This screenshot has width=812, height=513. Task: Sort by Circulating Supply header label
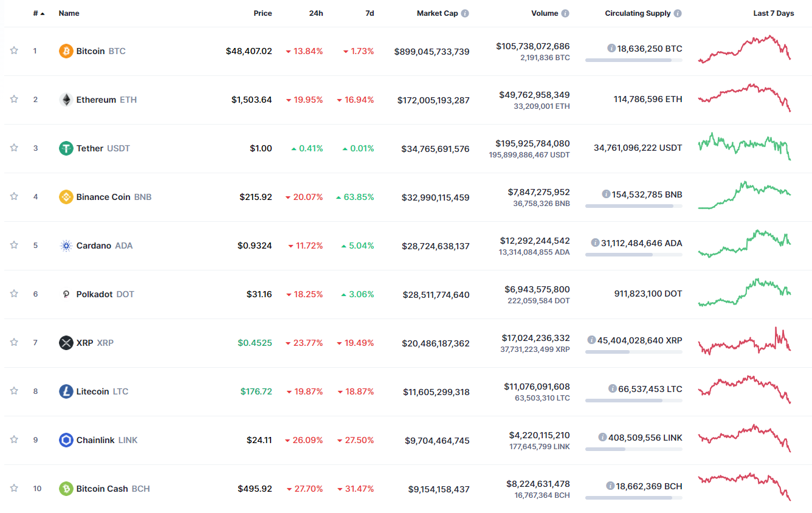(638, 13)
